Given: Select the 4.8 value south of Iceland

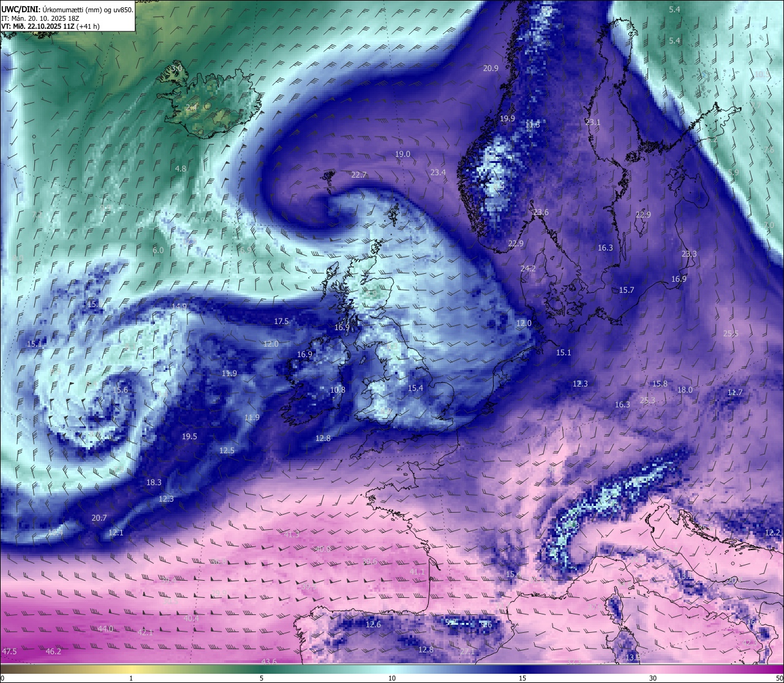Looking at the screenshot, I should coord(181,168).
